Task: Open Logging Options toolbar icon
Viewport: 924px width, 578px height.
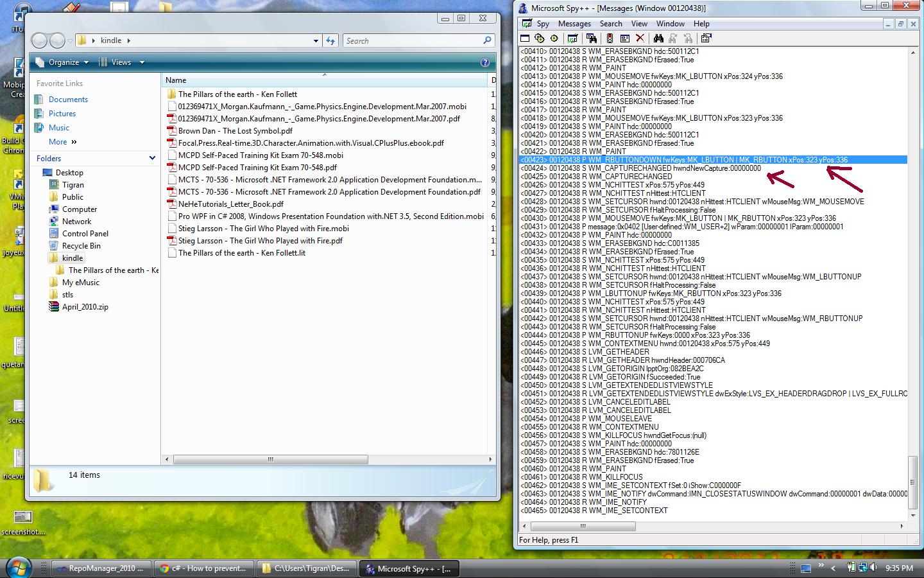Action: pyautogui.click(x=625, y=38)
